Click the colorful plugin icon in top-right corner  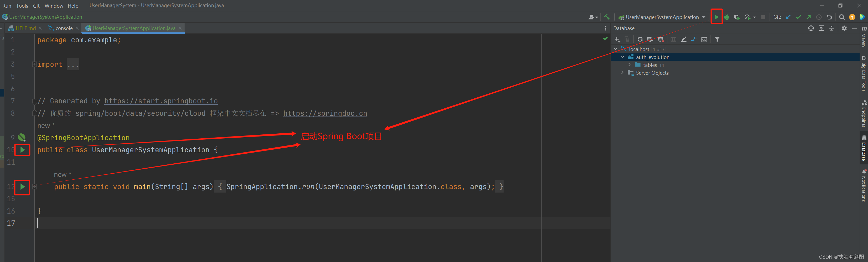click(x=862, y=17)
